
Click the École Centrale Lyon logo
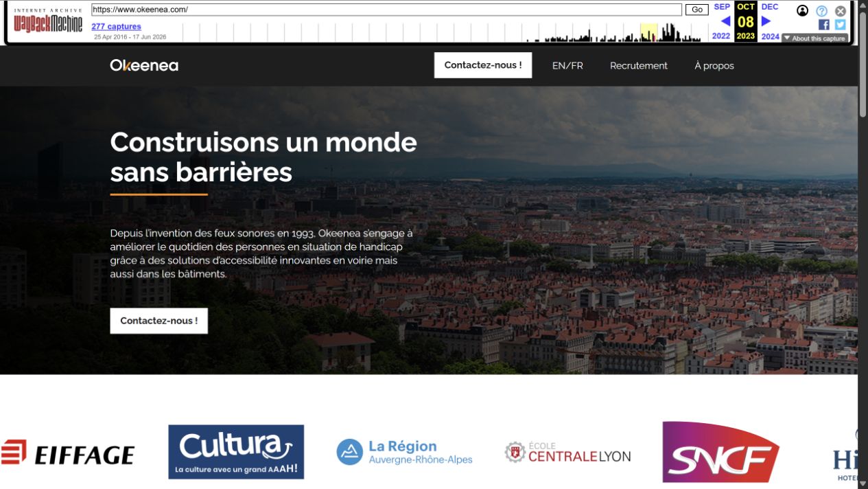tap(567, 453)
